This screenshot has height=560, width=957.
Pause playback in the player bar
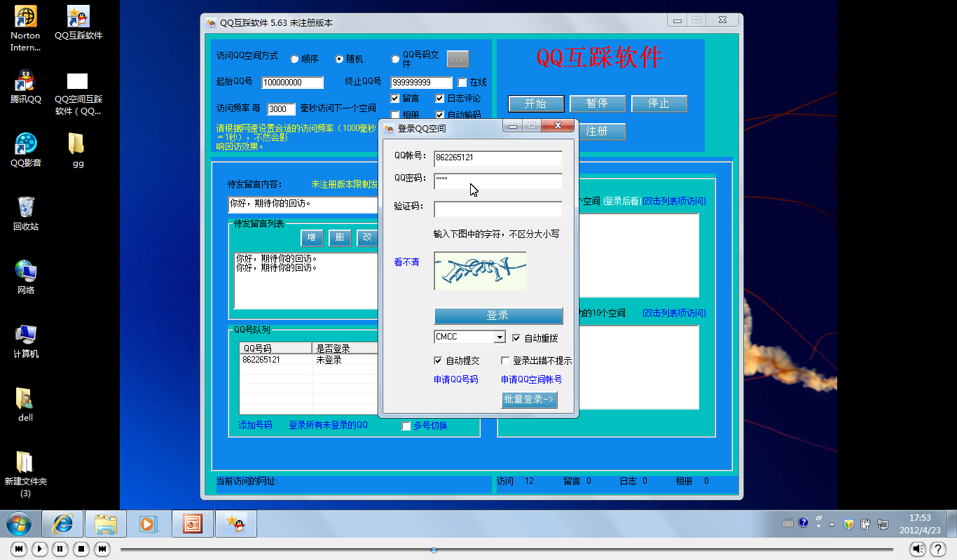[x=60, y=549]
